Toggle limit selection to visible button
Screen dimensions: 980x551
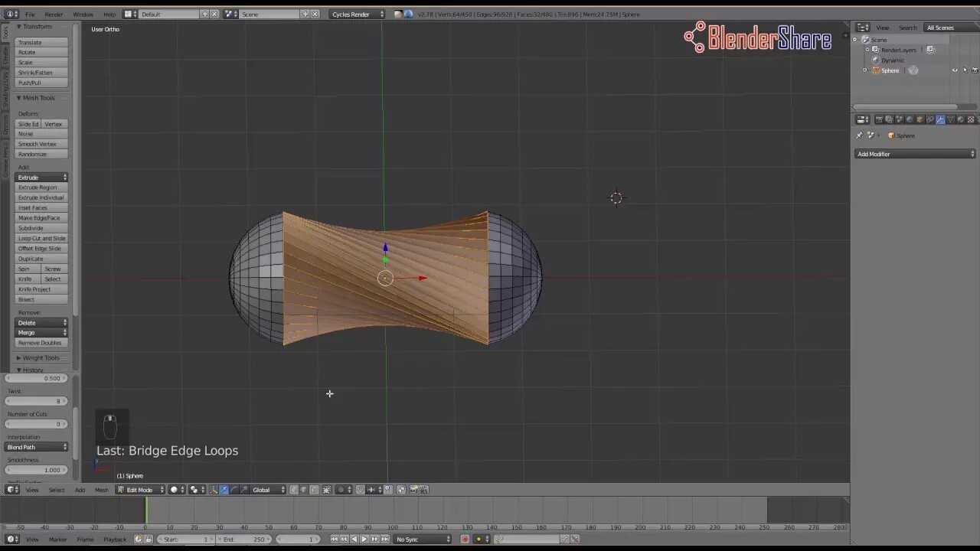326,490
